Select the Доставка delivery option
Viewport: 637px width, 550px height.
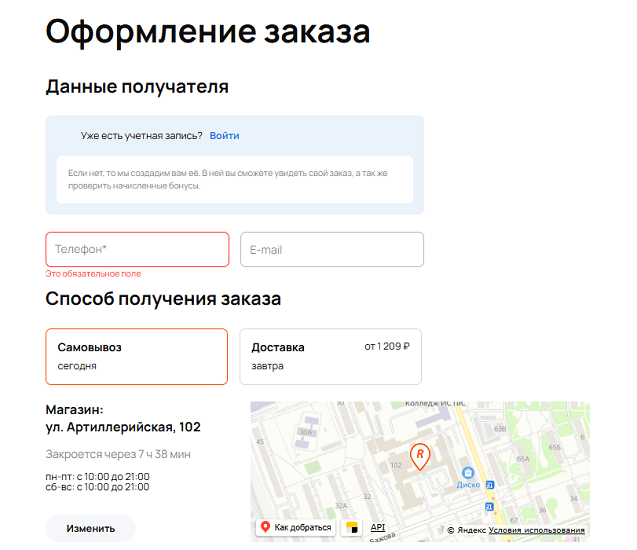coord(331,356)
